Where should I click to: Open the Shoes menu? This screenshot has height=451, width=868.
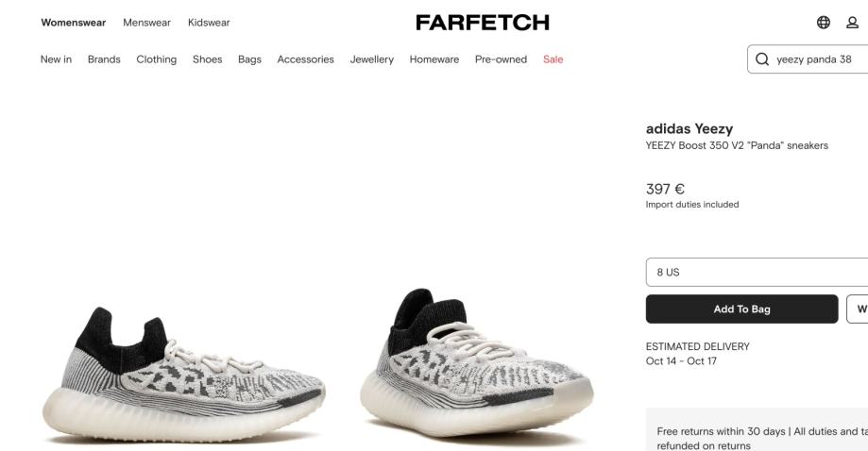[207, 59]
